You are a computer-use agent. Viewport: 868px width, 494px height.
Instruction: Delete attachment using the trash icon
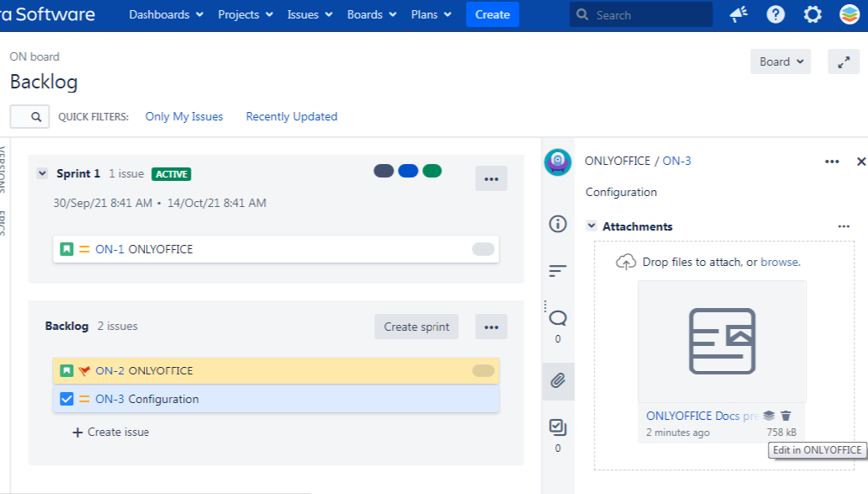point(786,416)
